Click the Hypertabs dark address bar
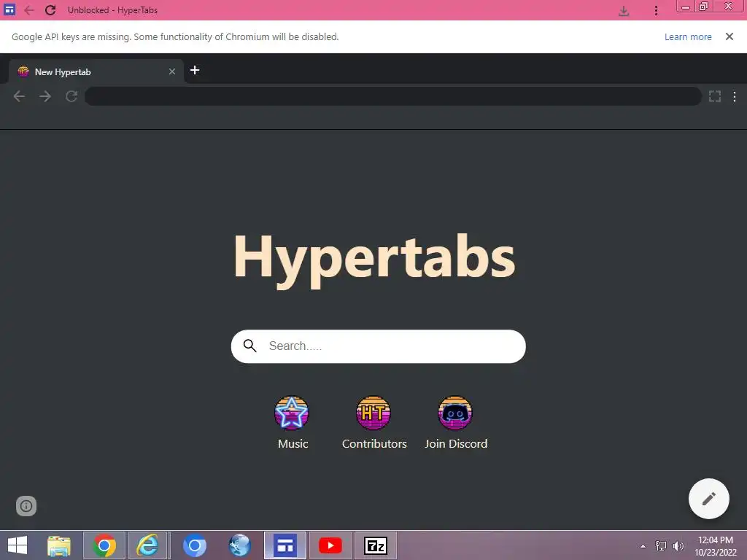This screenshot has height=560, width=747. click(x=393, y=97)
